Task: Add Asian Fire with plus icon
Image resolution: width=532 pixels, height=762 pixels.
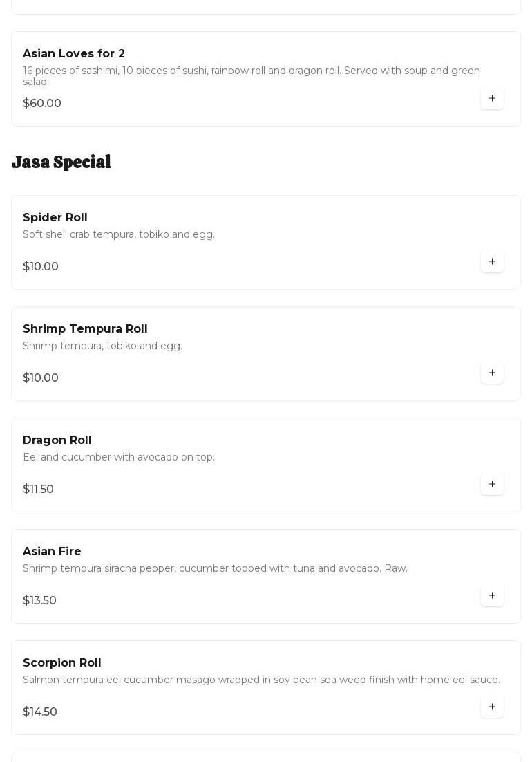Action: [x=492, y=596]
